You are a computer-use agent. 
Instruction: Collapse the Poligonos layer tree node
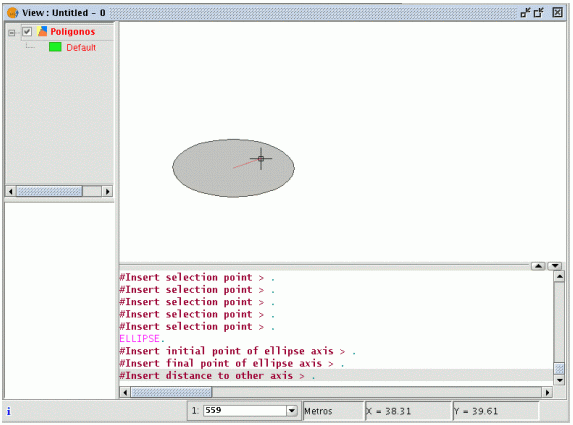pyautogui.click(x=12, y=33)
